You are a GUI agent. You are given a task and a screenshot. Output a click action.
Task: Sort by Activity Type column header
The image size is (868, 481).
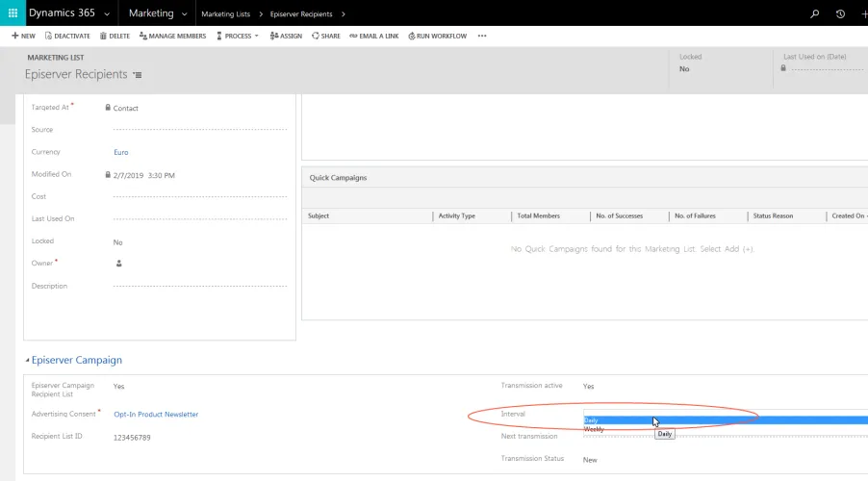457,215
